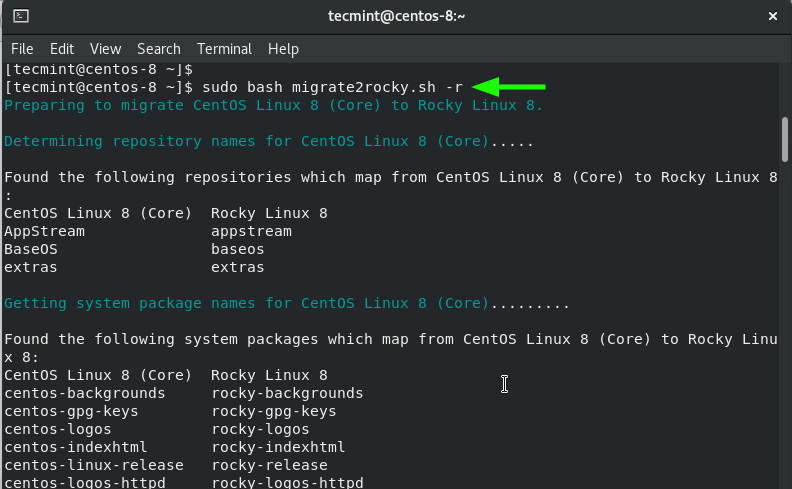This screenshot has height=489, width=792.
Task: Open the Search menu
Action: [x=159, y=49]
